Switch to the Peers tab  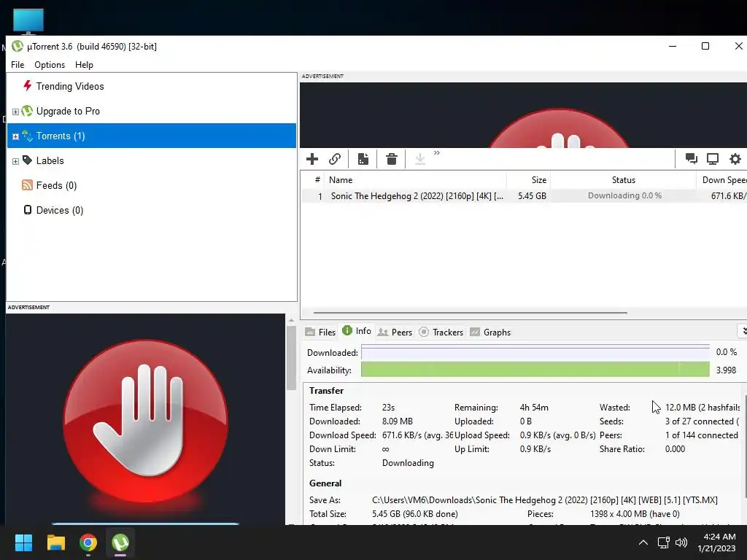395,332
